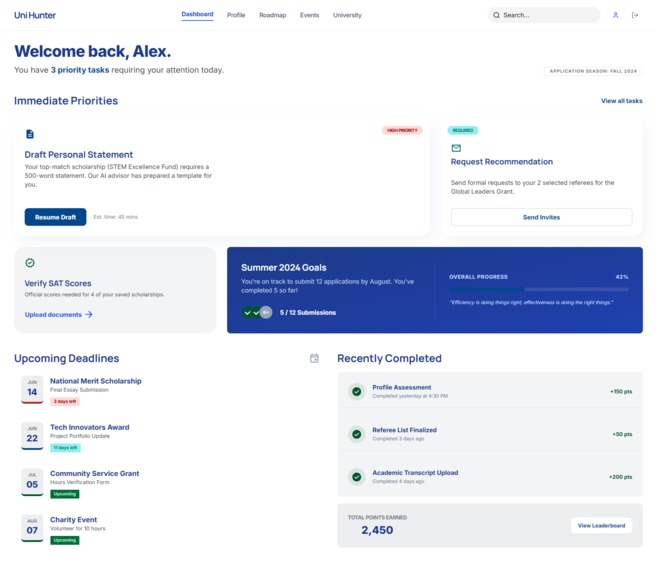
Task: Click the Draft Personal Statement title
Action: pyautogui.click(x=79, y=155)
